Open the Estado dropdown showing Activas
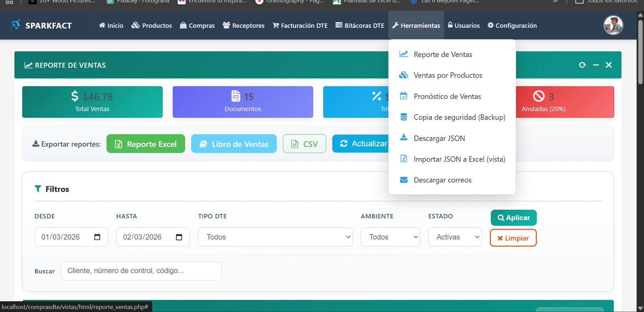Image resolution: width=644 pixels, height=312 pixels. pyautogui.click(x=454, y=237)
